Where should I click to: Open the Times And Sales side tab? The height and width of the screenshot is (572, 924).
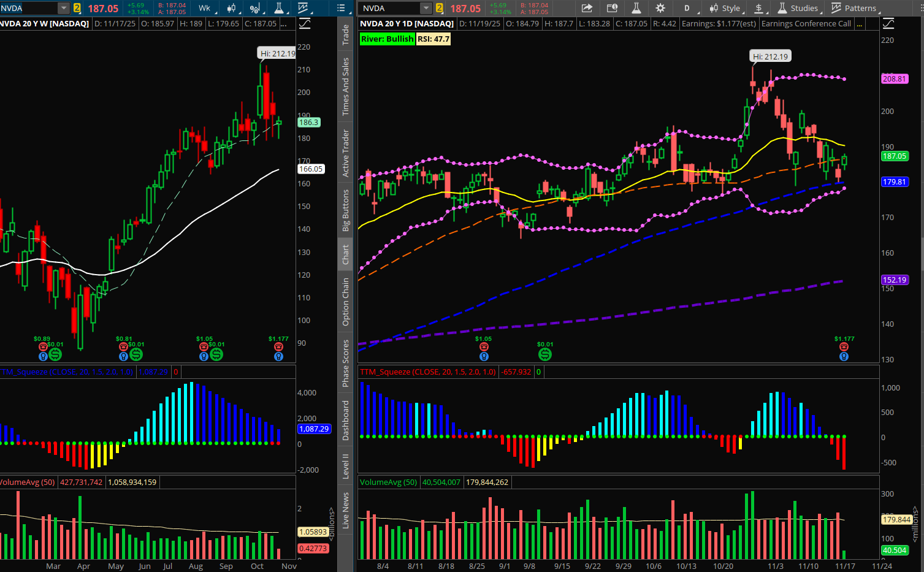click(x=346, y=86)
